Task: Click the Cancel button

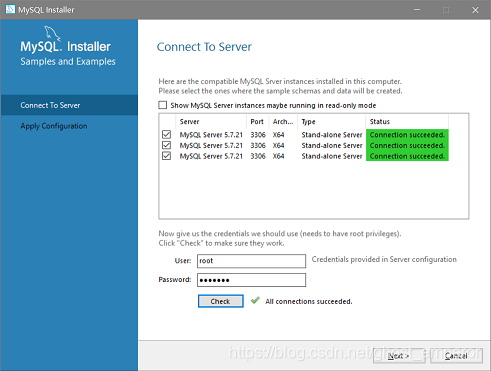Action: [456, 356]
